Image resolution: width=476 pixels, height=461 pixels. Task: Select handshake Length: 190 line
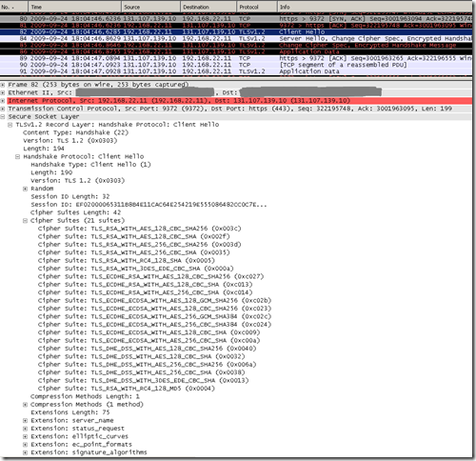[51, 172]
